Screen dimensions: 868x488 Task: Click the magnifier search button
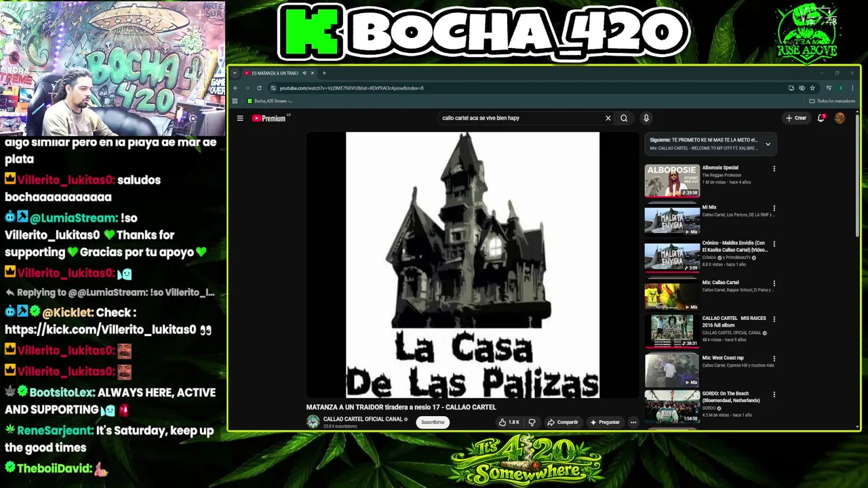(x=624, y=118)
